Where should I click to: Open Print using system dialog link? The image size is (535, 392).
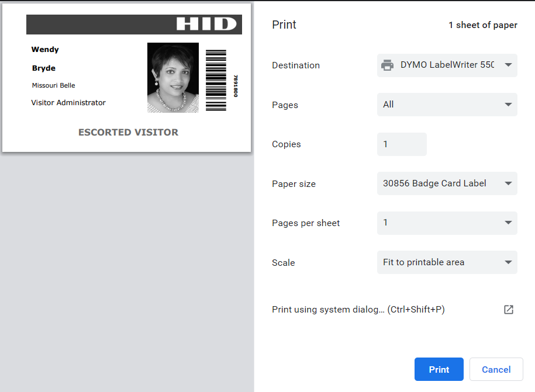tap(358, 310)
